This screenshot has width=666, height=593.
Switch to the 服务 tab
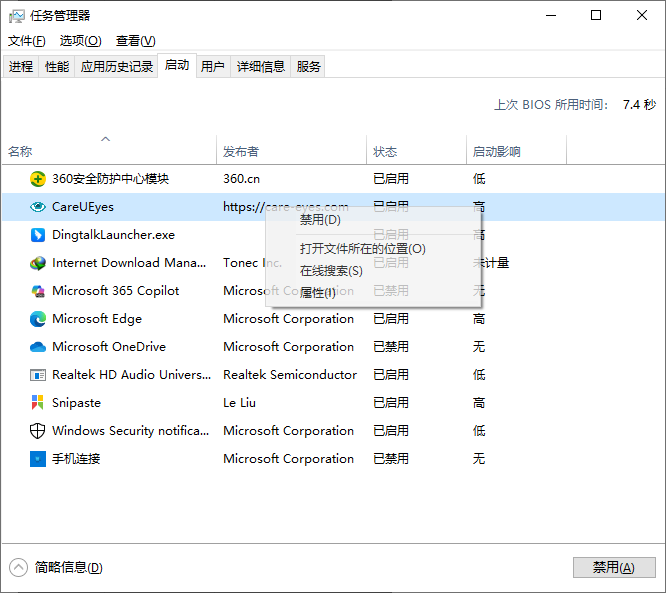point(308,66)
